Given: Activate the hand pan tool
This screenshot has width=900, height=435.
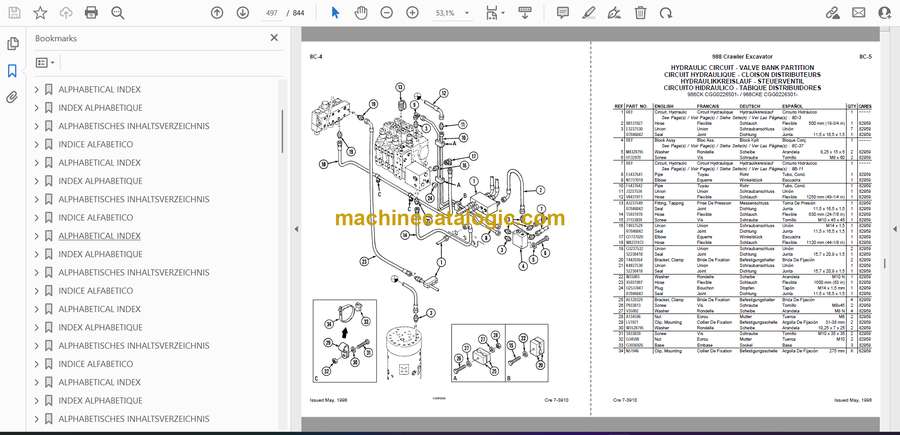Looking at the screenshot, I should click(x=361, y=13).
